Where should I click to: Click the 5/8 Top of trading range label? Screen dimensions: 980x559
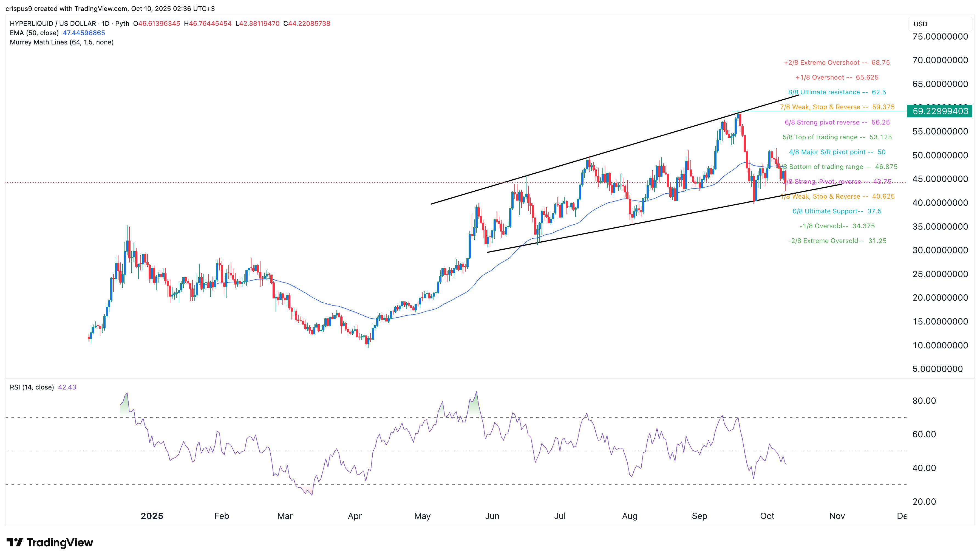[837, 137]
